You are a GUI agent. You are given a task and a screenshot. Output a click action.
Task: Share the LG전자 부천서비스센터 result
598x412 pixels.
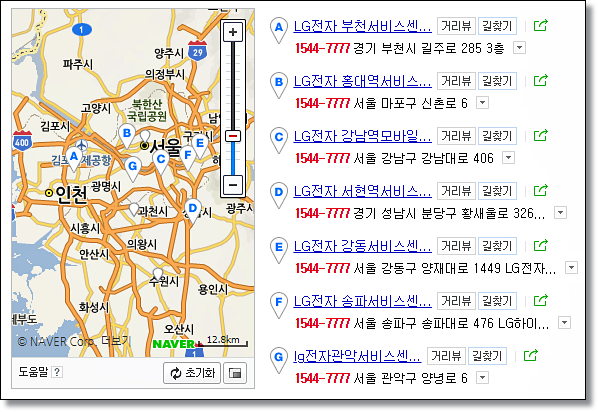pyautogui.click(x=541, y=26)
